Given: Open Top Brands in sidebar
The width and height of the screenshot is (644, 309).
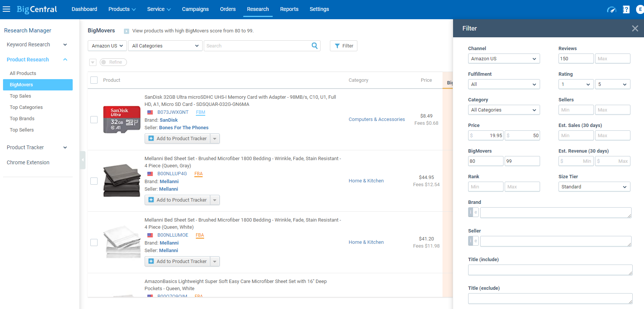Looking at the screenshot, I should (x=22, y=118).
